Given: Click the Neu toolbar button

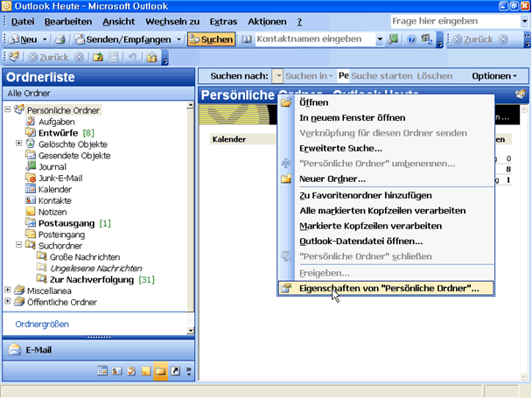Looking at the screenshot, I should [x=24, y=39].
